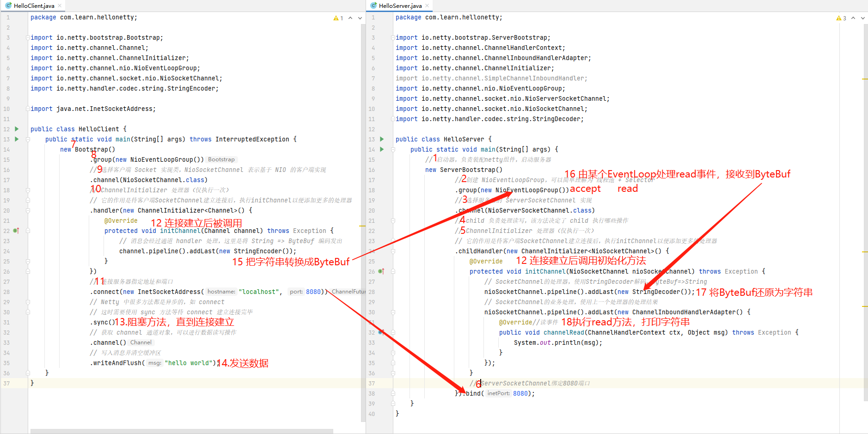Click HelloClient fold end marker at line 36
This screenshot has width=868, height=434.
pyautogui.click(x=28, y=373)
